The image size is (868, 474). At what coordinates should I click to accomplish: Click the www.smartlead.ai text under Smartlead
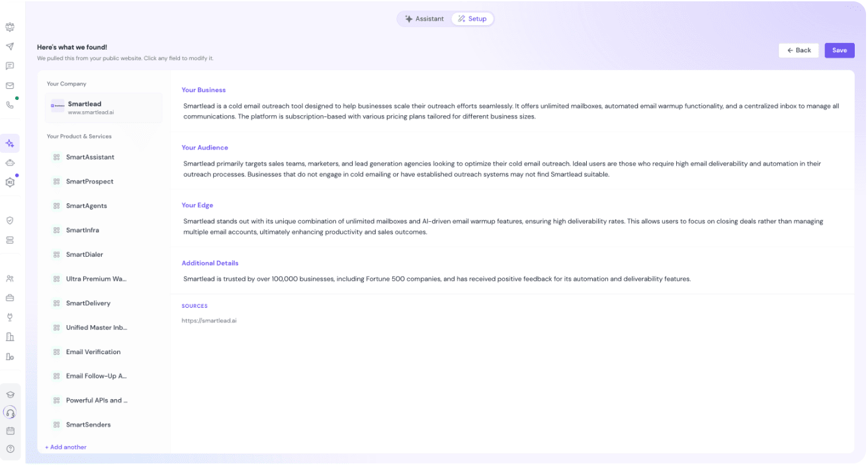(91, 113)
